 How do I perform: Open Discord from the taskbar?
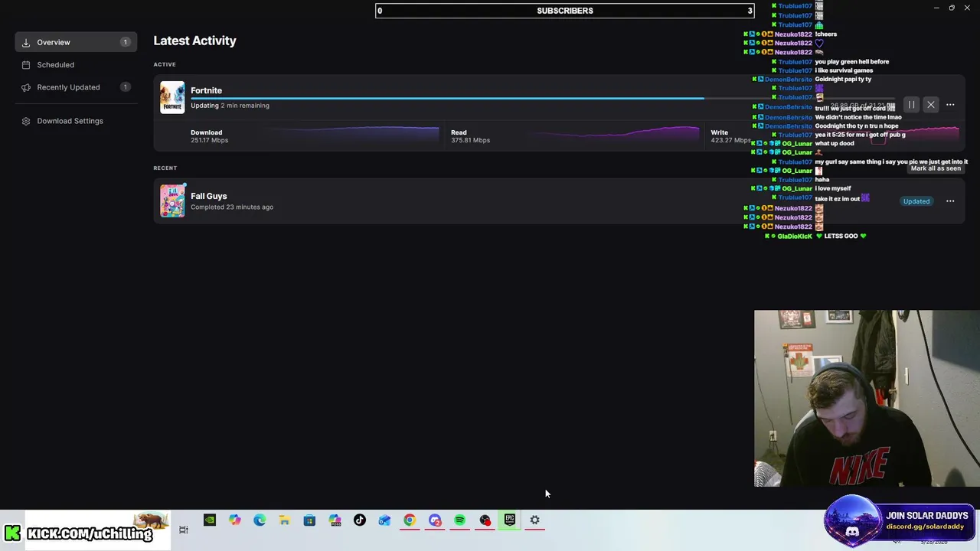tap(435, 520)
